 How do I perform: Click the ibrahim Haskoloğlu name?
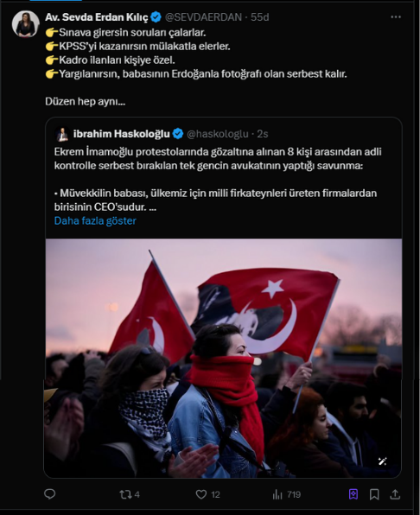click(122, 134)
